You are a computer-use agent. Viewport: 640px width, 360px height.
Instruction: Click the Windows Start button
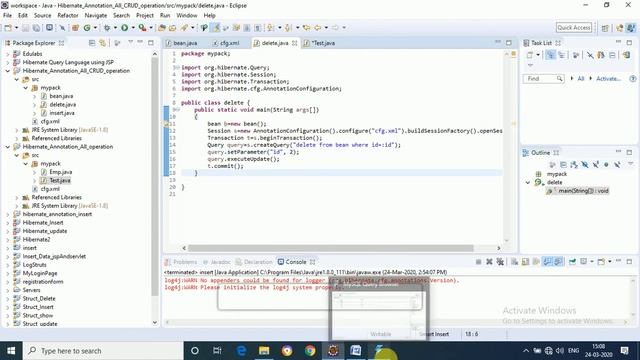(x=11, y=351)
